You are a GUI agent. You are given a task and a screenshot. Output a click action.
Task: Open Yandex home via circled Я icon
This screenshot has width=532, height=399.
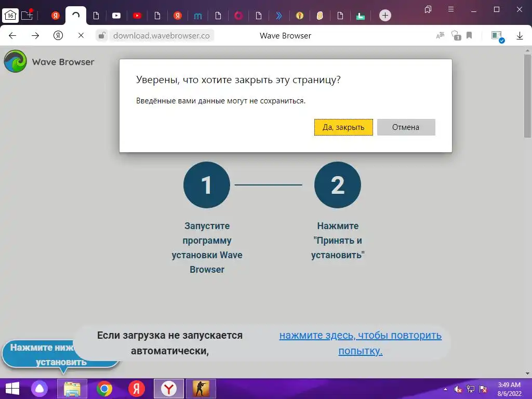pyautogui.click(x=58, y=36)
